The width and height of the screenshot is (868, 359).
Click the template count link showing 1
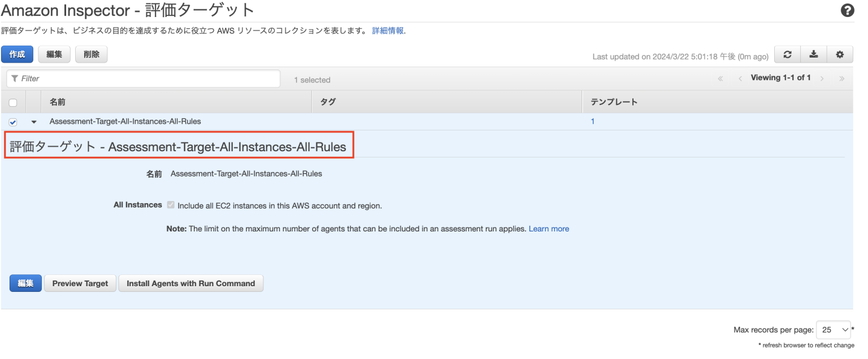[x=592, y=121]
